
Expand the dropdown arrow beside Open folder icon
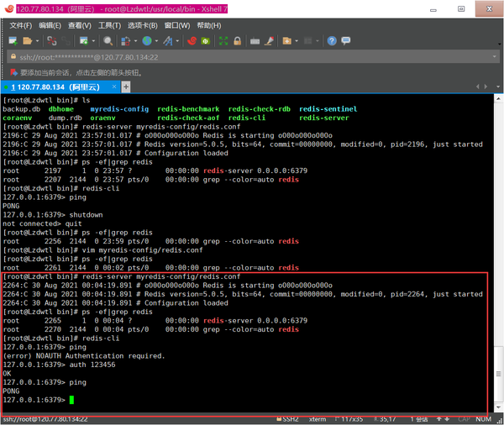coord(38,40)
